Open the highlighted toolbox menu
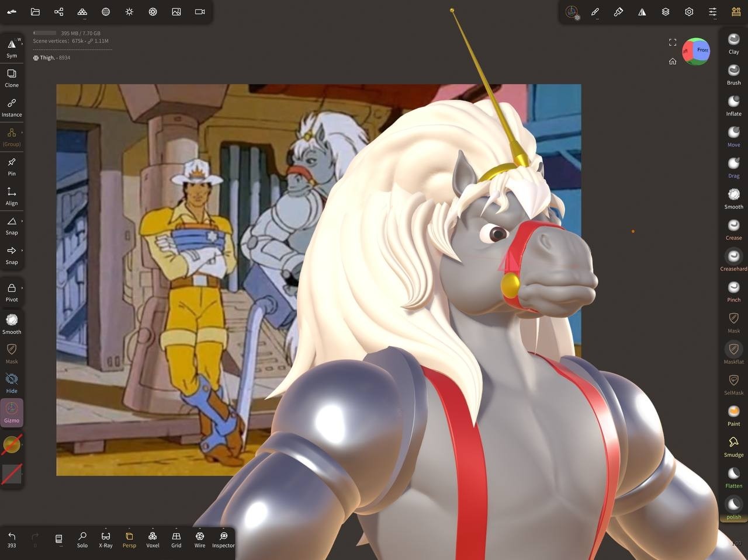Image resolution: width=748 pixels, height=560 pixels. [736, 12]
